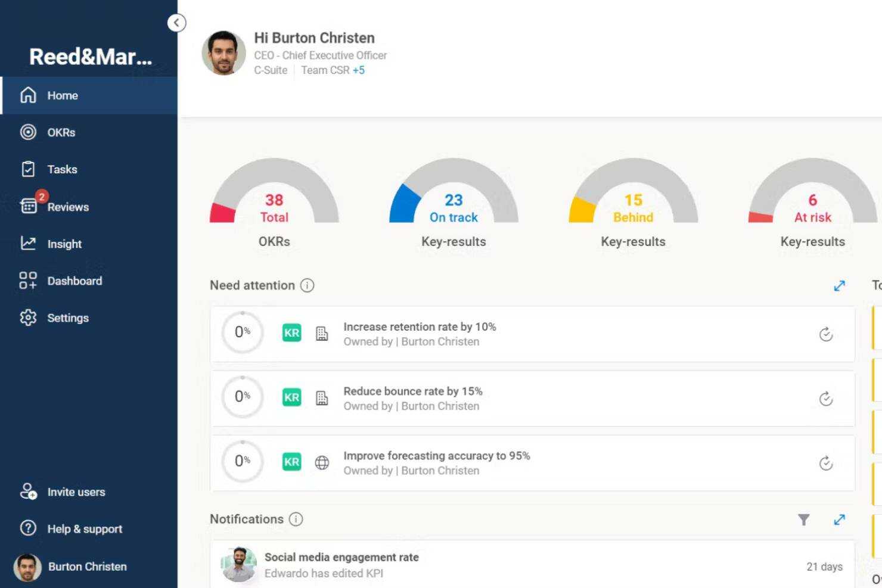Viewport: 882px width, 588px height.
Task: Click the refresh icon on Increase retention rate
Action: pyautogui.click(x=826, y=334)
